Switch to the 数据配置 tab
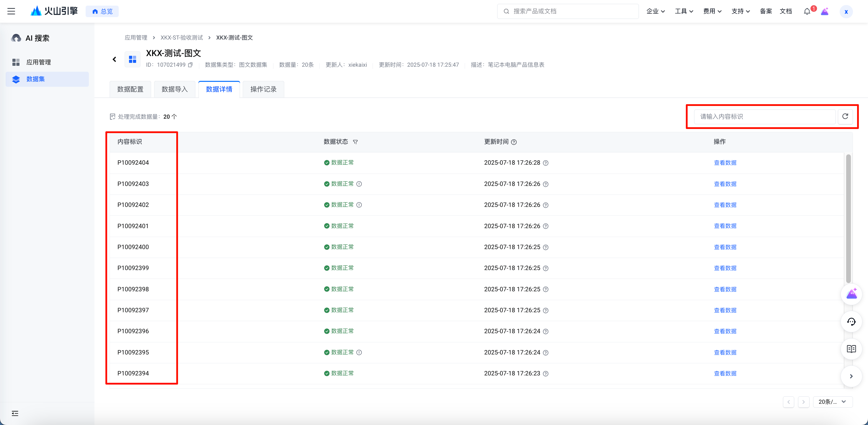Viewport: 868px width, 425px height. (130, 89)
